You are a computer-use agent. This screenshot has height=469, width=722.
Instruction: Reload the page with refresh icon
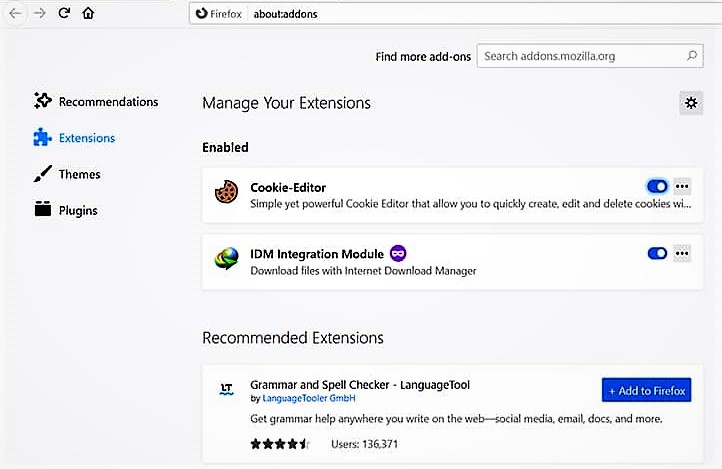coord(64,13)
